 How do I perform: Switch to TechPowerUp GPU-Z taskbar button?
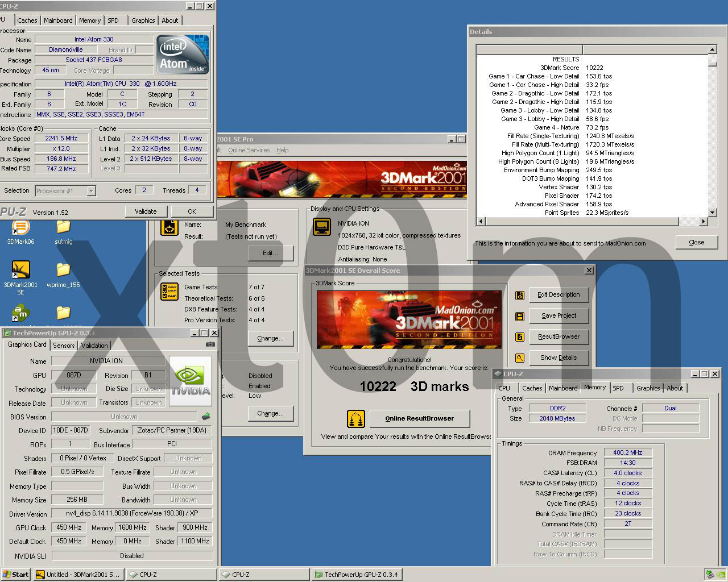click(357, 575)
